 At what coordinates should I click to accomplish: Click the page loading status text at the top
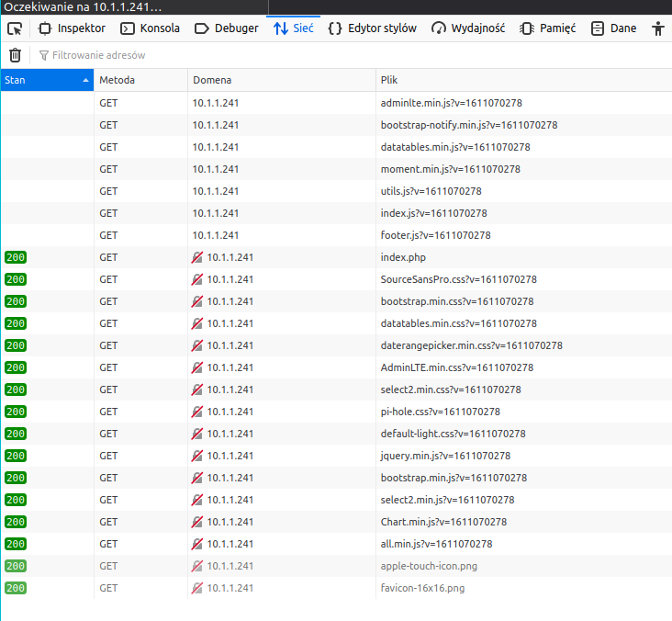pyautogui.click(x=83, y=7)
